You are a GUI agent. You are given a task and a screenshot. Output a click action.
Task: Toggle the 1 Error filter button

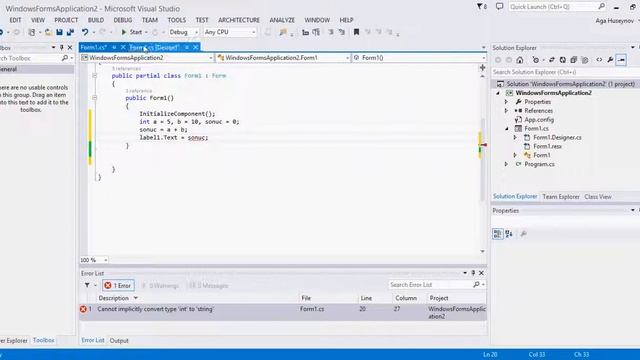118,285
